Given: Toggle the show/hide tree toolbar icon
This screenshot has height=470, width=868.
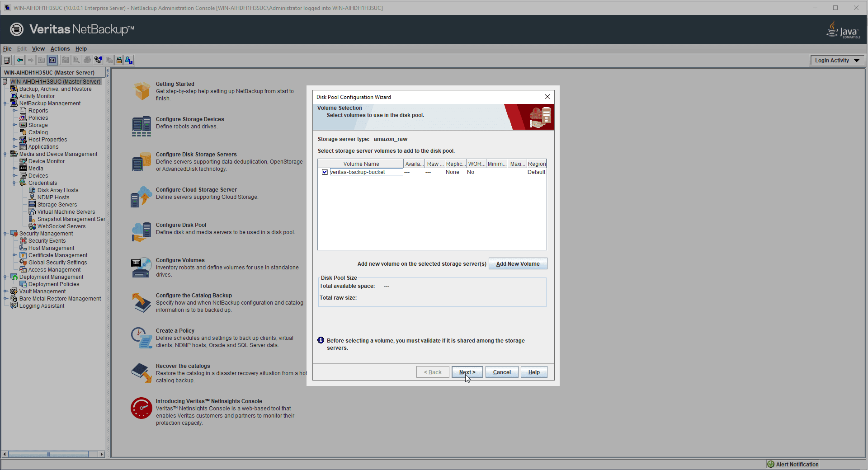Looking at the screenshot, I should (52, 60).
